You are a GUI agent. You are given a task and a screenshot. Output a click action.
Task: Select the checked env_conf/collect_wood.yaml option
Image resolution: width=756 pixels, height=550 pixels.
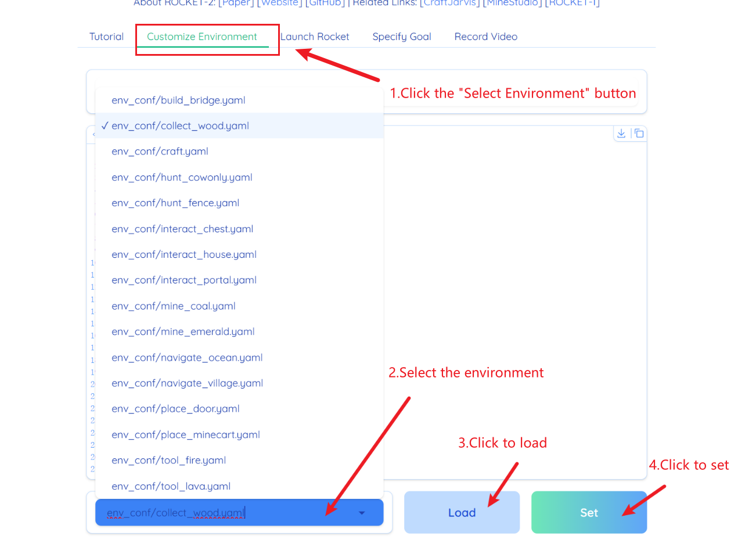coord(180,126)
